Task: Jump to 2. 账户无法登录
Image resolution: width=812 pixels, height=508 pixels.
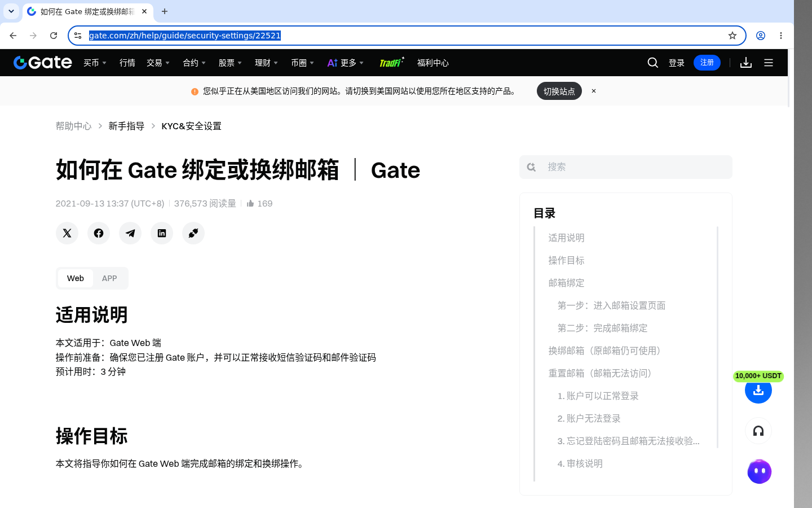Action: click(589, 418)
